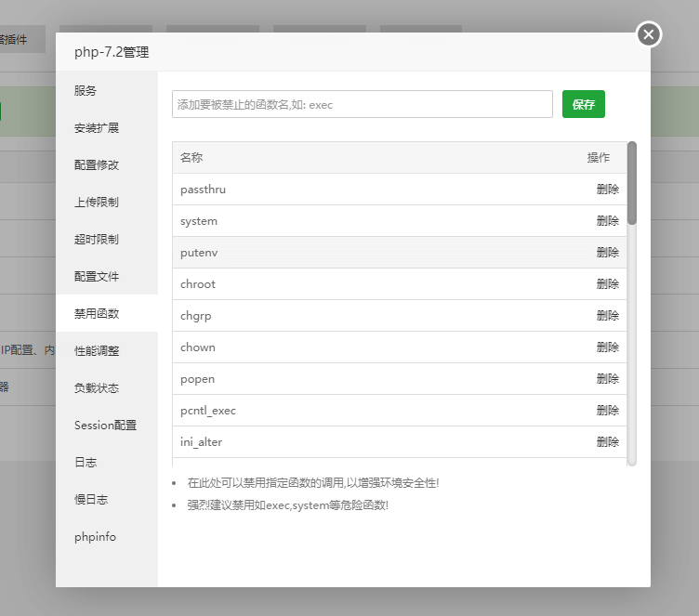Delete the passthru disabled function

607,190
